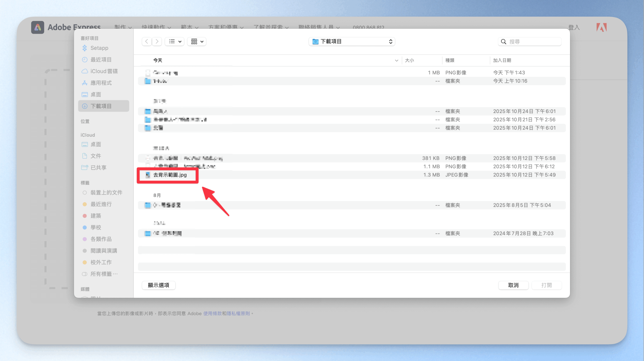Open the grouping options dropdown

197,42
